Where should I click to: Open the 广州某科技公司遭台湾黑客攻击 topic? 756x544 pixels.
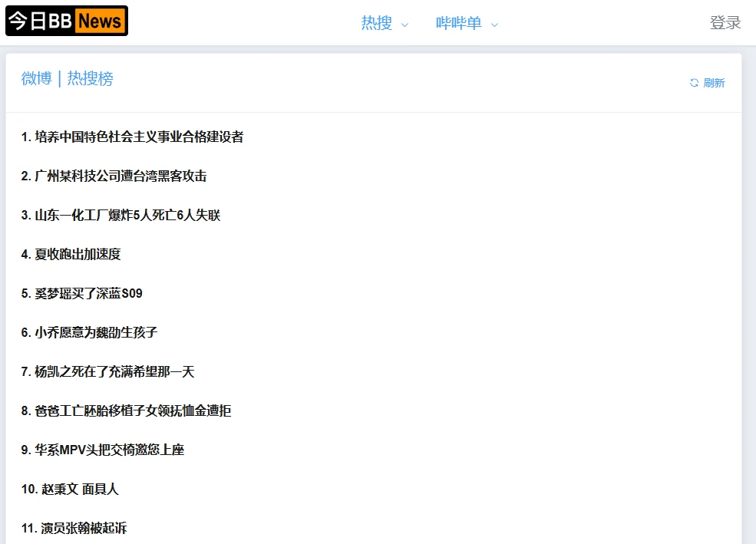point(114,176)
